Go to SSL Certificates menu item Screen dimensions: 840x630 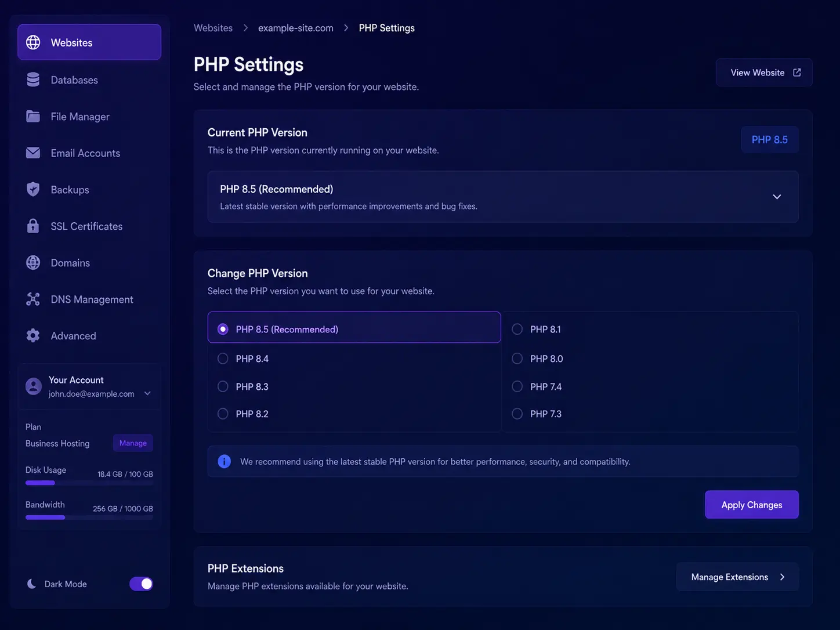click(89, 226)
